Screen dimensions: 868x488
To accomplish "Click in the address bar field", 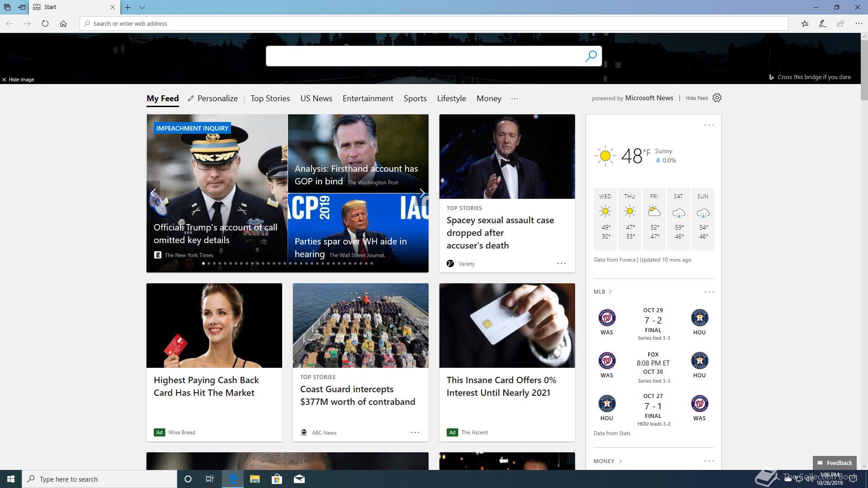I will [434, 23].
